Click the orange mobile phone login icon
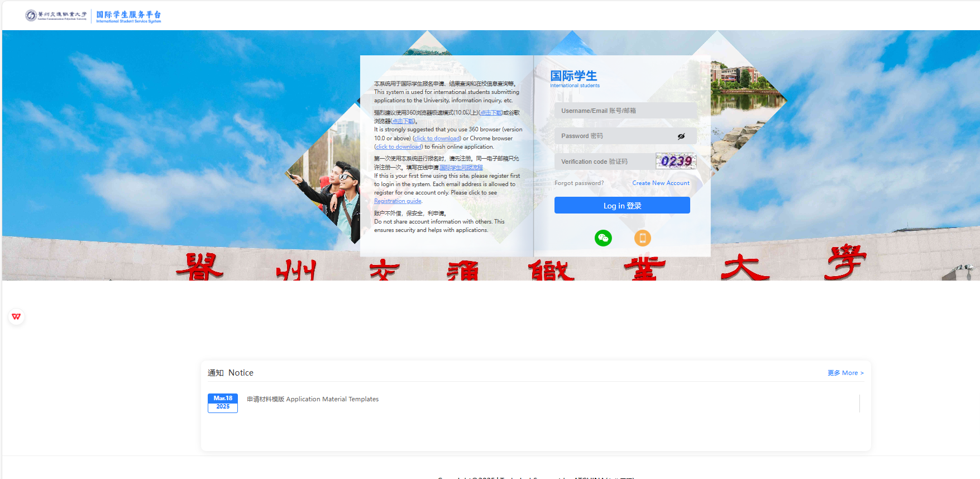980x479 pixels. coord(642,238)
